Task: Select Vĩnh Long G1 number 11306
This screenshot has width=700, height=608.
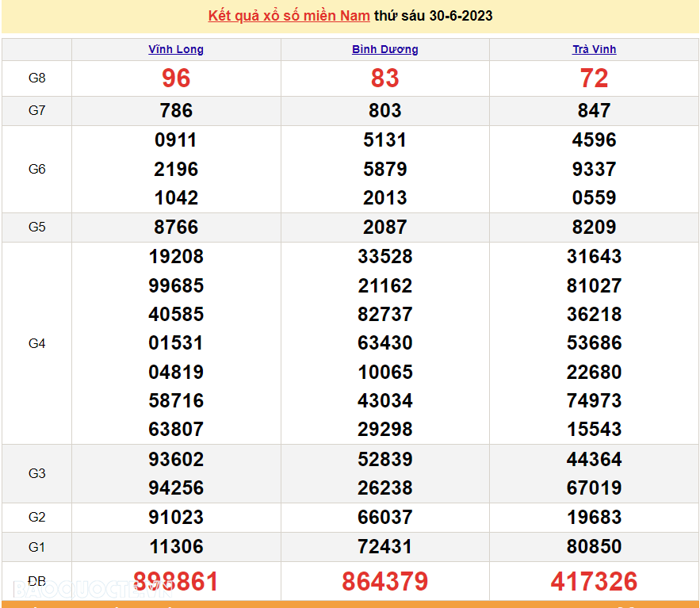Action: click(176, 547)
